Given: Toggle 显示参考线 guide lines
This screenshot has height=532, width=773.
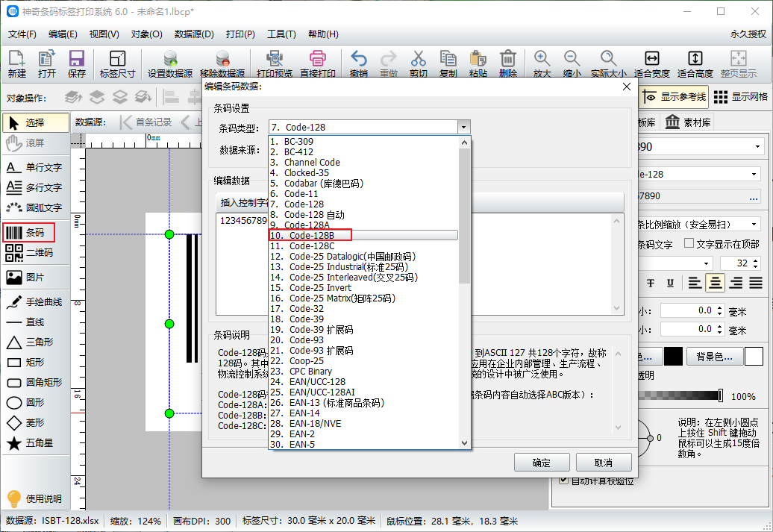Looking at the screenshot, I should 675,97.
